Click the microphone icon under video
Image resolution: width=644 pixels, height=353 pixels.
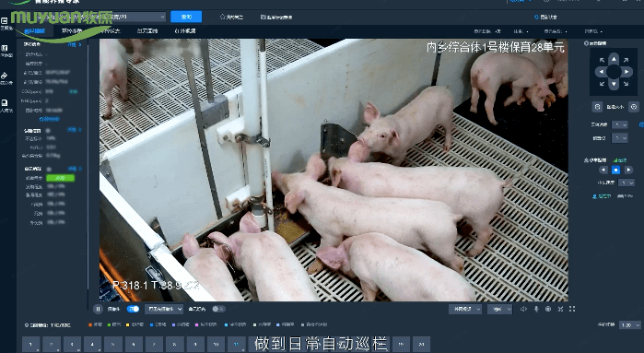[x=536, y=309]
